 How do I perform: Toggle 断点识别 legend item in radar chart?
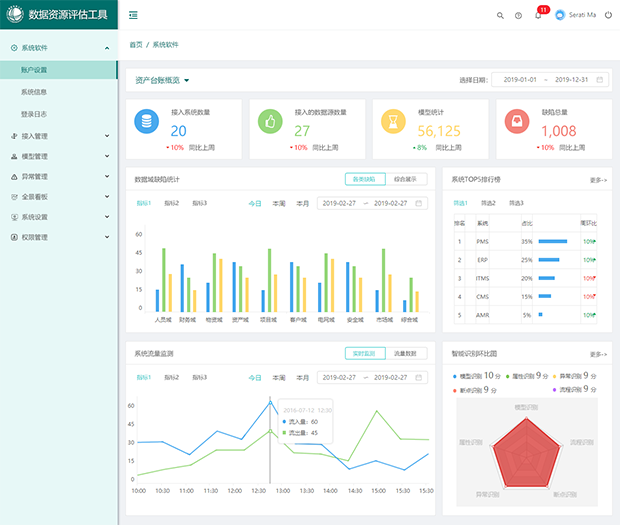pyautogui.click(x=474, y=390)
